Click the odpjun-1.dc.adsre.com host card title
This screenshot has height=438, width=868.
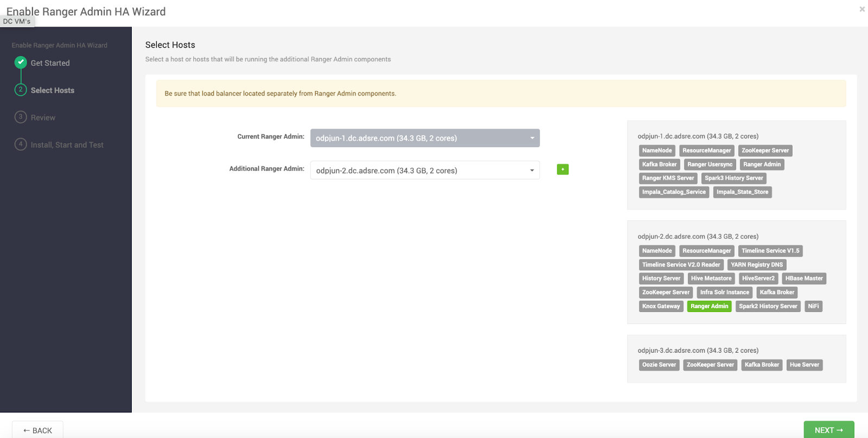[698, 136]
